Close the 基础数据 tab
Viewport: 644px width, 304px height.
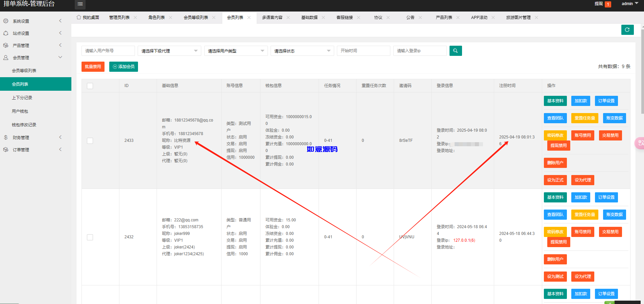pyautogui.click(x=323, y=18)
